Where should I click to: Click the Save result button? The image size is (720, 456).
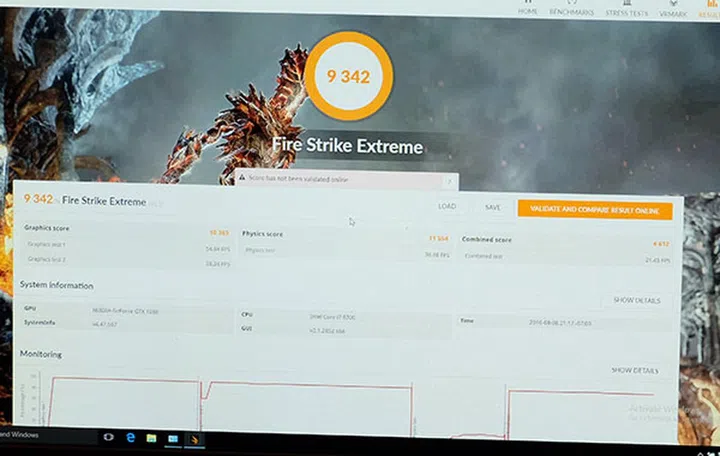tap(492, 208)
